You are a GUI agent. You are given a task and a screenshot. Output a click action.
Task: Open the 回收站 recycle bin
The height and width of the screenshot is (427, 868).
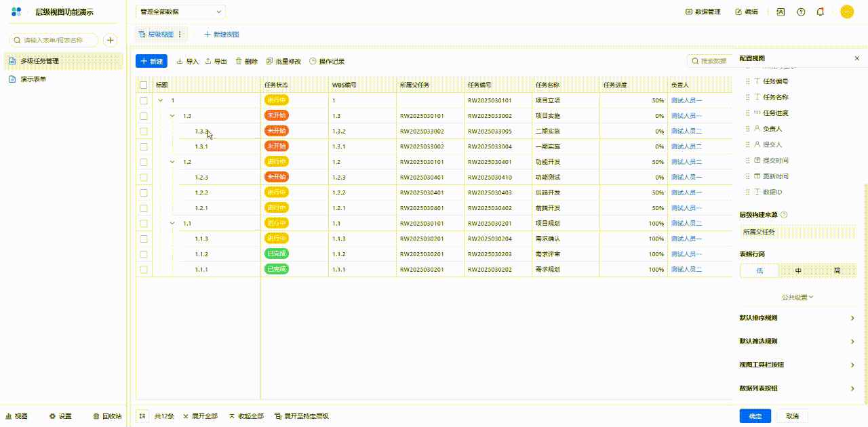[107, 416]
